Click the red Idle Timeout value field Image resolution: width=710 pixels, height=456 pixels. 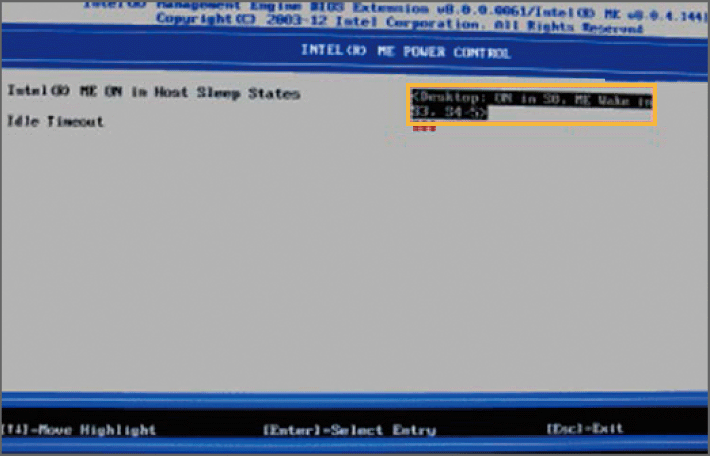pos(424,129)
